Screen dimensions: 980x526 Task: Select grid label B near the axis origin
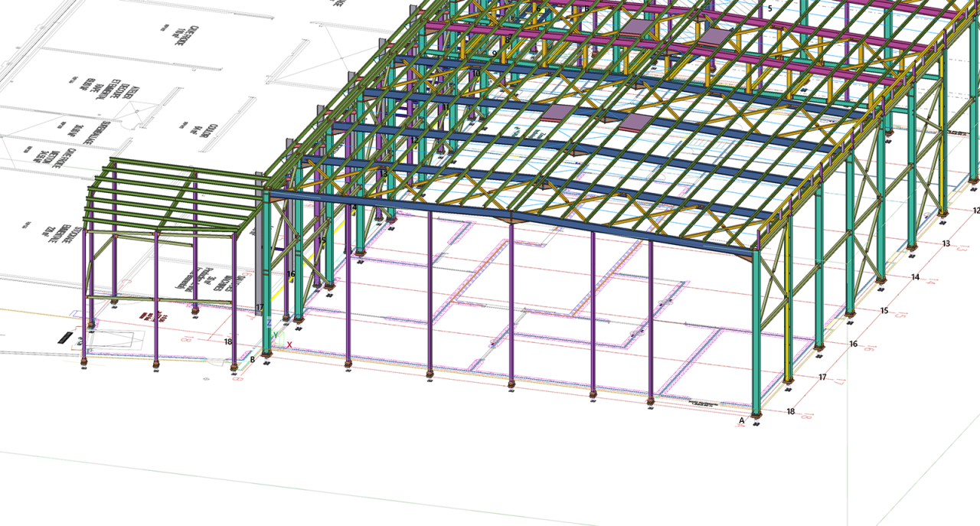pyautogui.click(x=253, y=359)
